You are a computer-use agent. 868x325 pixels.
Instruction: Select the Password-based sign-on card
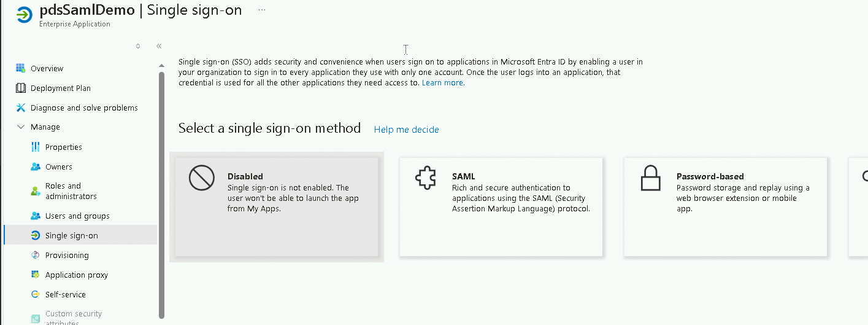(x=726, y=206)
